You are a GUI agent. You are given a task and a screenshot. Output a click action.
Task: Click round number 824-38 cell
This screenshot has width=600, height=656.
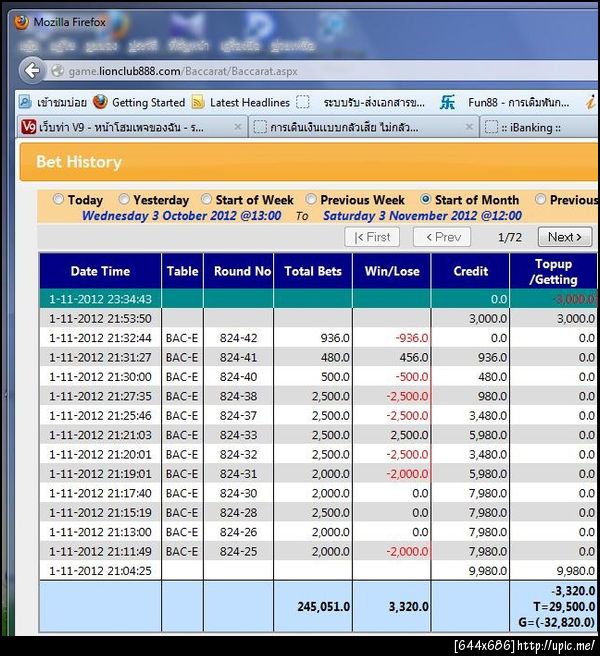pos(238,396)
